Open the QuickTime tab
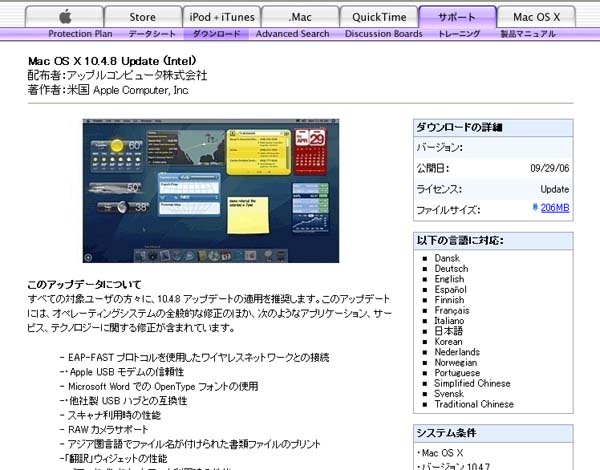Image resolution: width=600 pixels, height=470 pixels. [379, 17]
